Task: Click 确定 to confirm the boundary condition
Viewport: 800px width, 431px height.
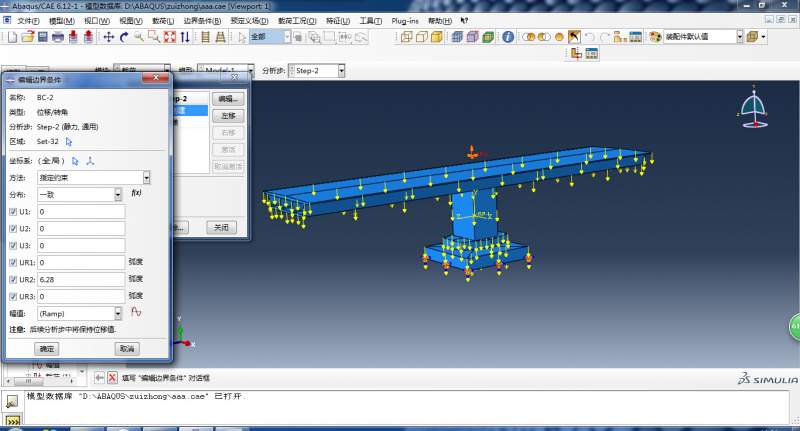Action: coord(46,349)
